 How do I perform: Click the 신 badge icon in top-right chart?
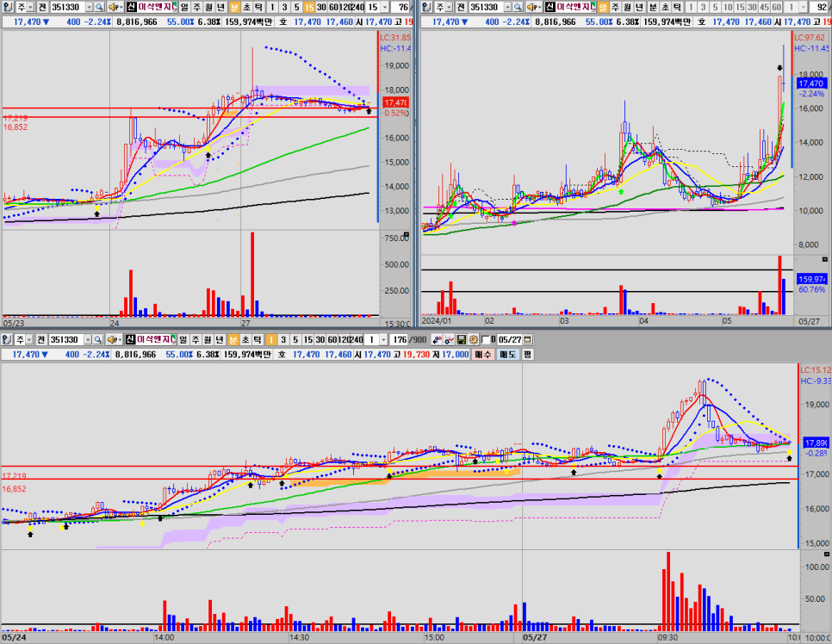[549, 7]
